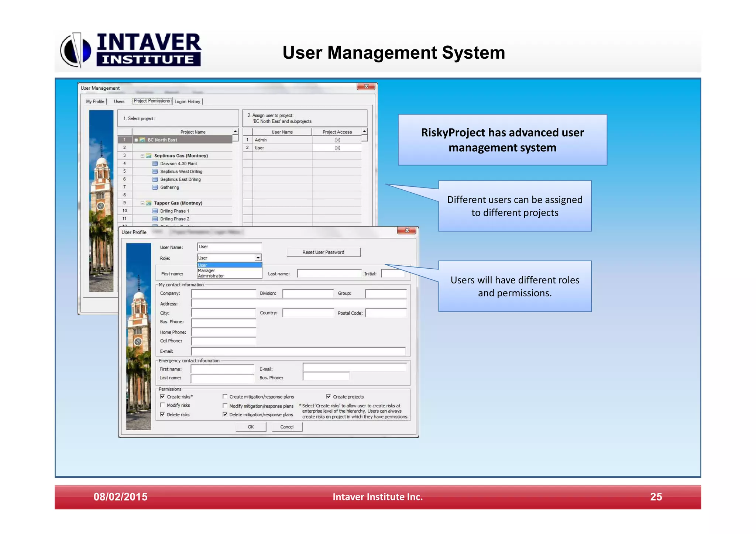Switch to the Users tab
The image size is (756, 534).
119,101
